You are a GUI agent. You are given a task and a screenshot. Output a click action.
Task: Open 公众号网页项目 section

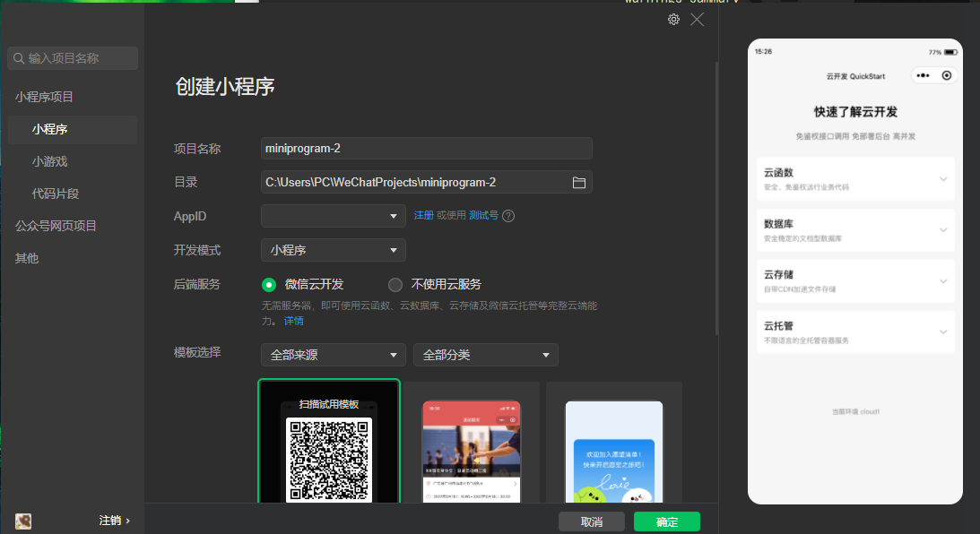coord(56,226)
